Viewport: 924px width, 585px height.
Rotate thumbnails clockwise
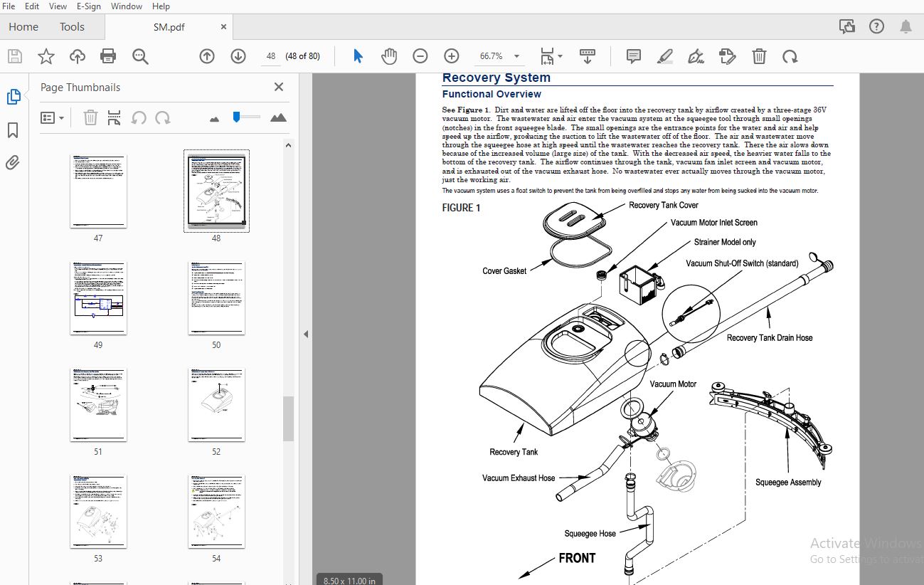coord(163,117)
